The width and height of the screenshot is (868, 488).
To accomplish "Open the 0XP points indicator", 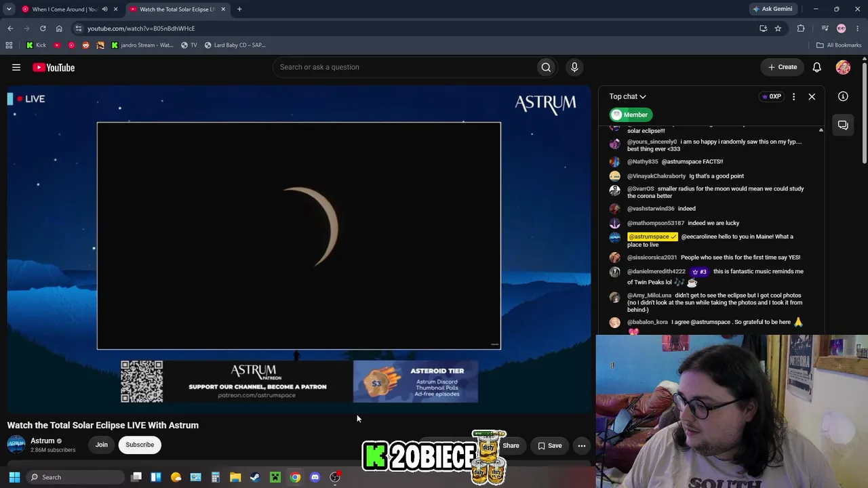I will click(771, 96).
